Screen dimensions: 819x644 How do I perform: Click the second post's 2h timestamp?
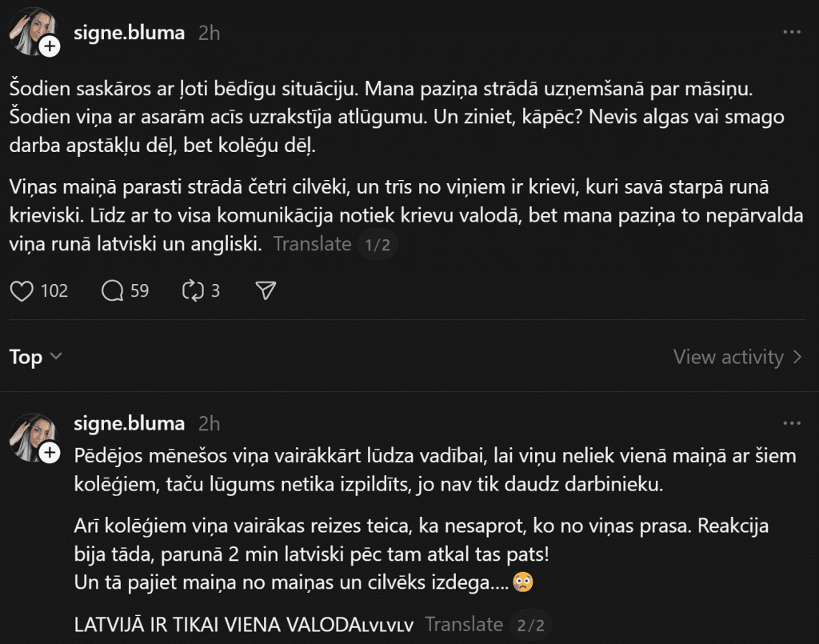pos(209,423)
